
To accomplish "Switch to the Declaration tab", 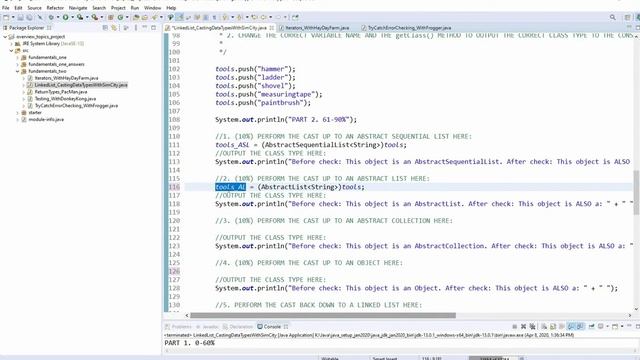I will click(238, 327).
